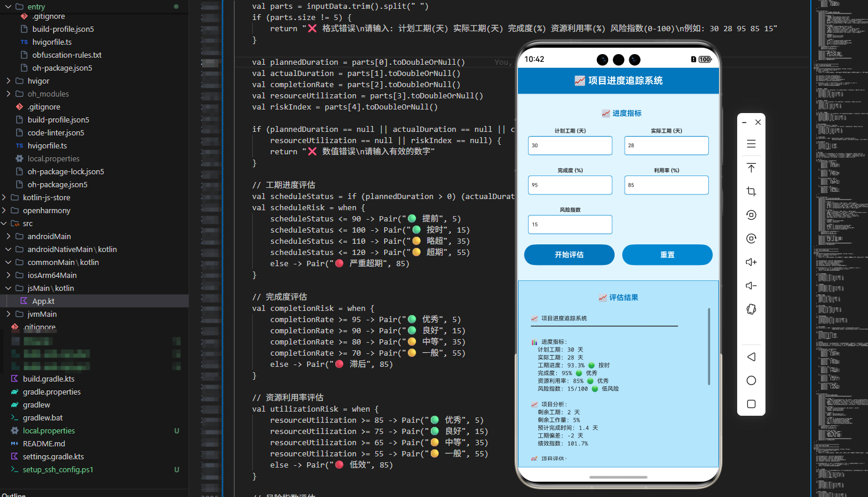Collapse the jsMain\kotlin folder
Image resolution: width=868 pixels, height=497 pixels.
[8, 288]
